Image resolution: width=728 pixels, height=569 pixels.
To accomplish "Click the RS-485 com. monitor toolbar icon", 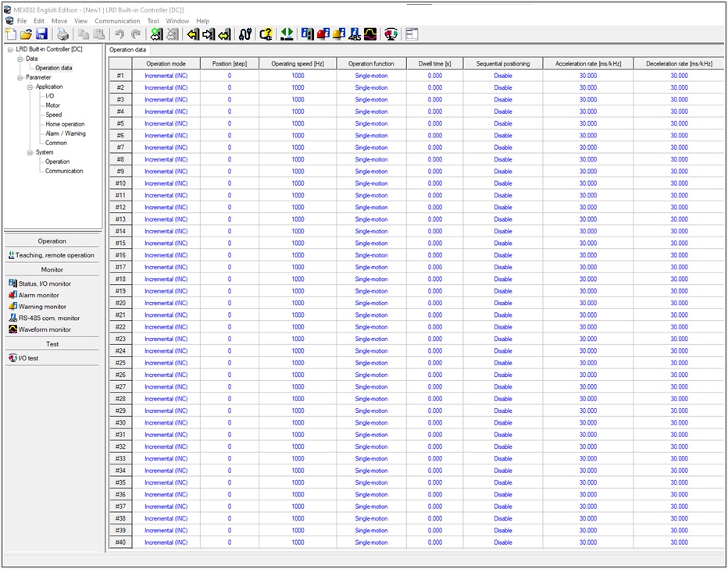I will [x=355, y=34].
